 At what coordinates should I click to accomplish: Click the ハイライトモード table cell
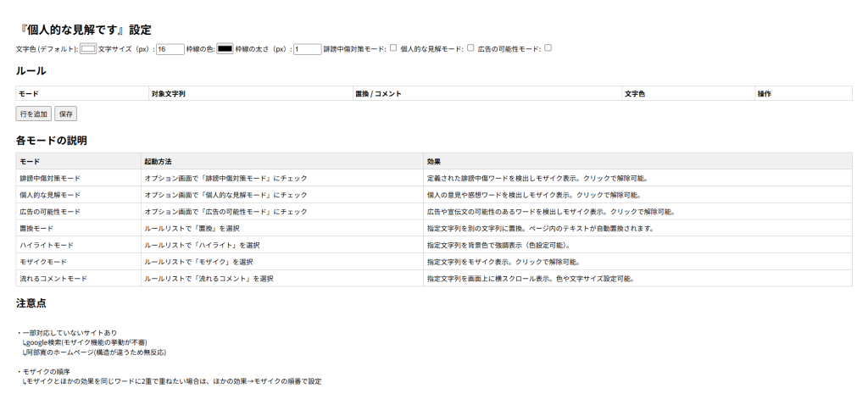coord(78,245)
